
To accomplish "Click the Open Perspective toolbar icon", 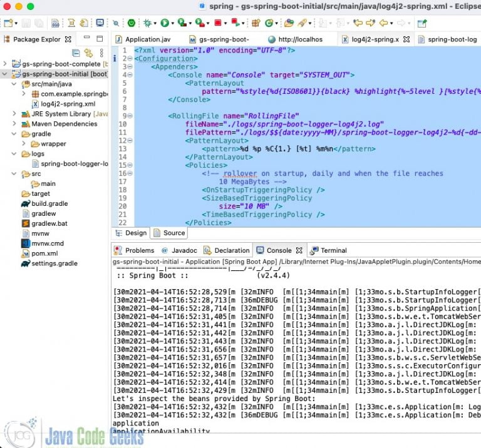I will 422,23.
